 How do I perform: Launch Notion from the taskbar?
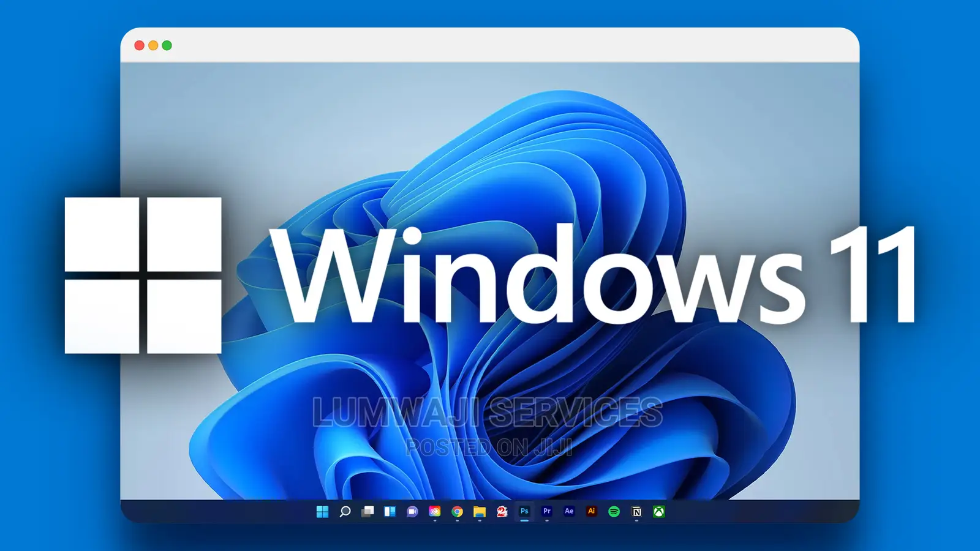point(636,512)
